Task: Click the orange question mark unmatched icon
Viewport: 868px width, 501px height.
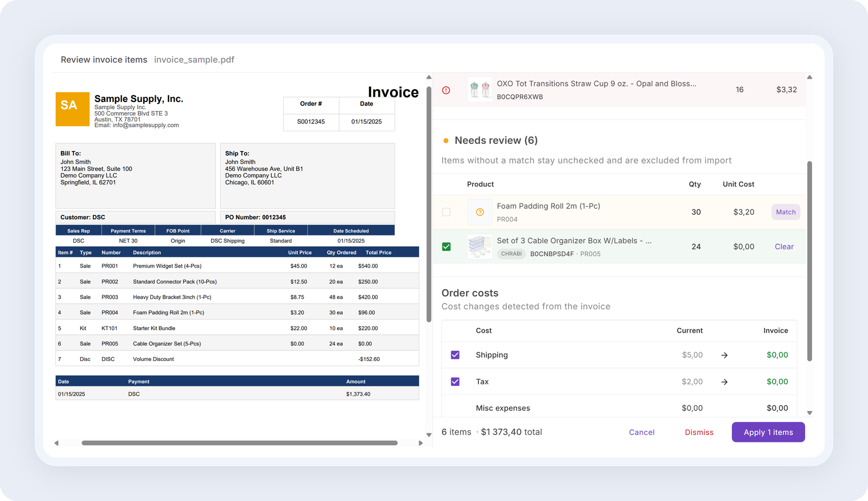Action: pyautogui.click(x=480, y=212)
